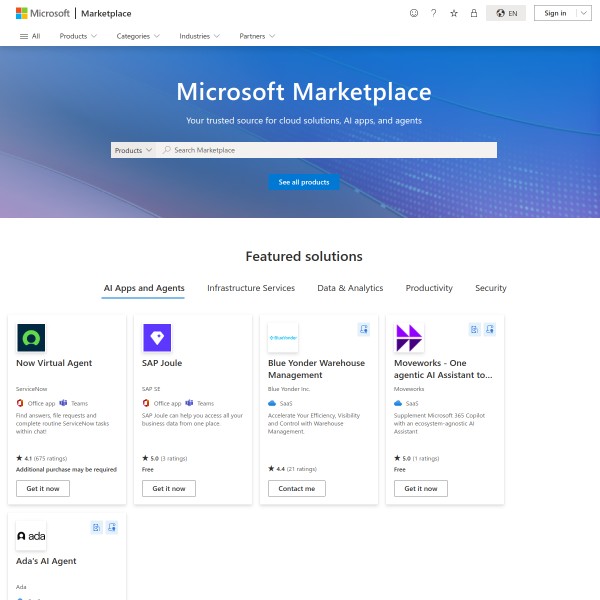Click Office app icon on Now Virtual Agent card
600x600 pixels.
point(20,403)
